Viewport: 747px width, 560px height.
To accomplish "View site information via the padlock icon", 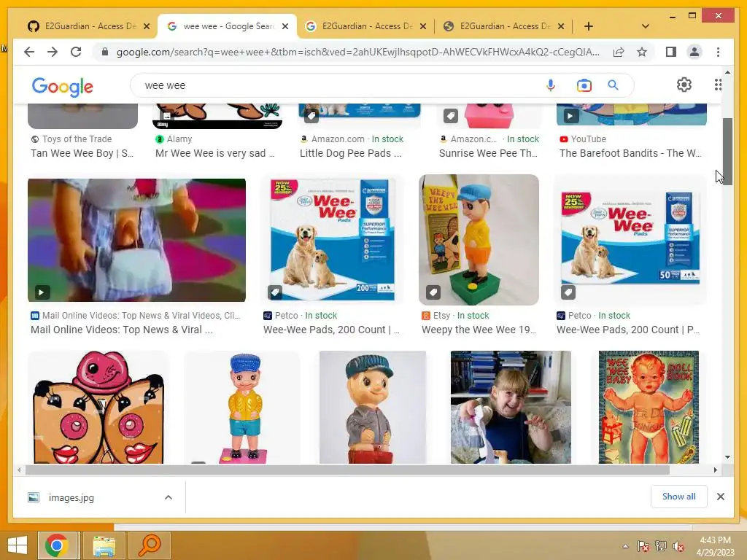I will coord(105,52).
